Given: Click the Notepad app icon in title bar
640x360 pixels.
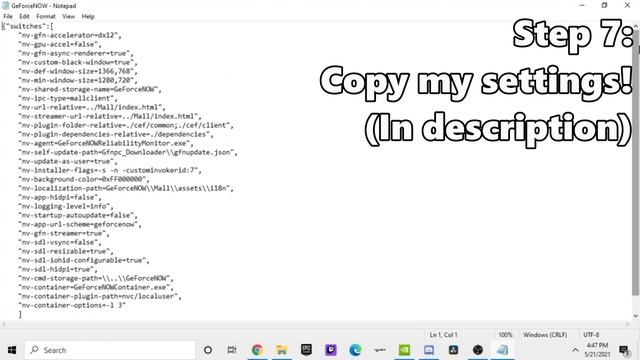Looking at the screenshot, I should point(5,6).
